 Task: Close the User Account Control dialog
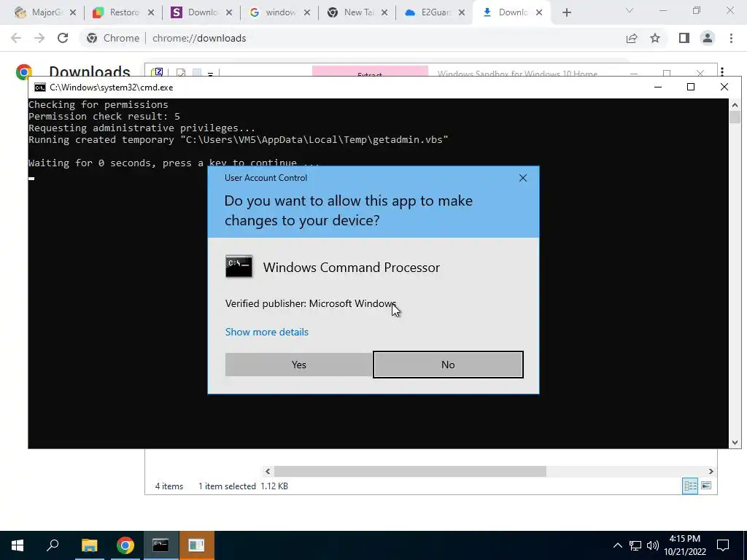click(x=522, y=178)
